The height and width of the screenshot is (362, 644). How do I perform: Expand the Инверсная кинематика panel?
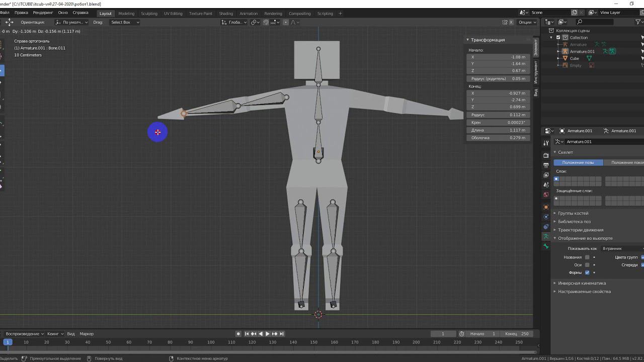(582, 283)
